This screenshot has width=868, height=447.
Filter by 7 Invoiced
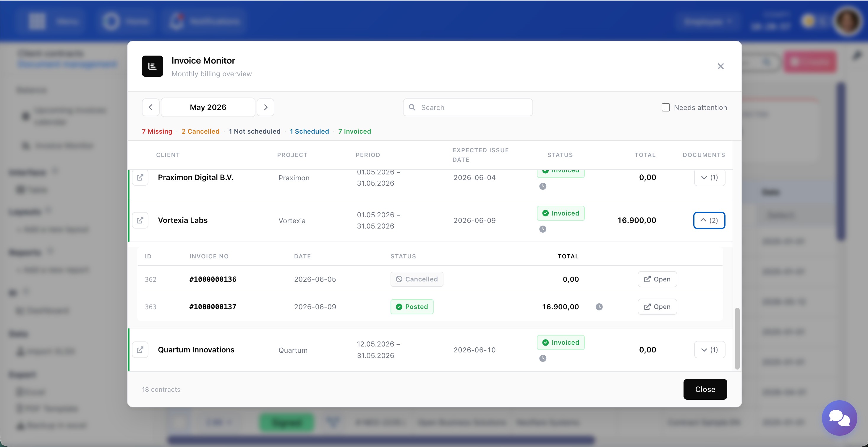point(354,131)
